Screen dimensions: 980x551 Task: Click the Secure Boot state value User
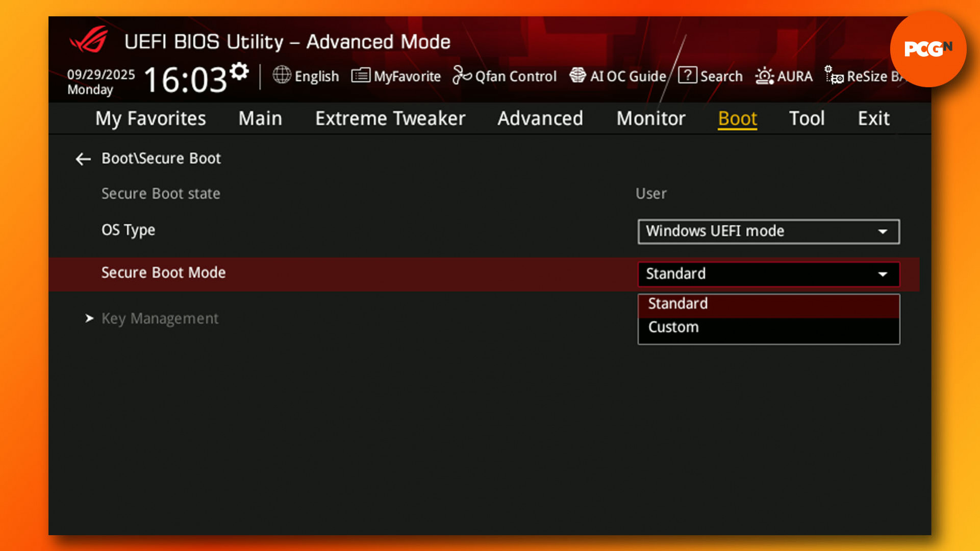pos(651,194)
